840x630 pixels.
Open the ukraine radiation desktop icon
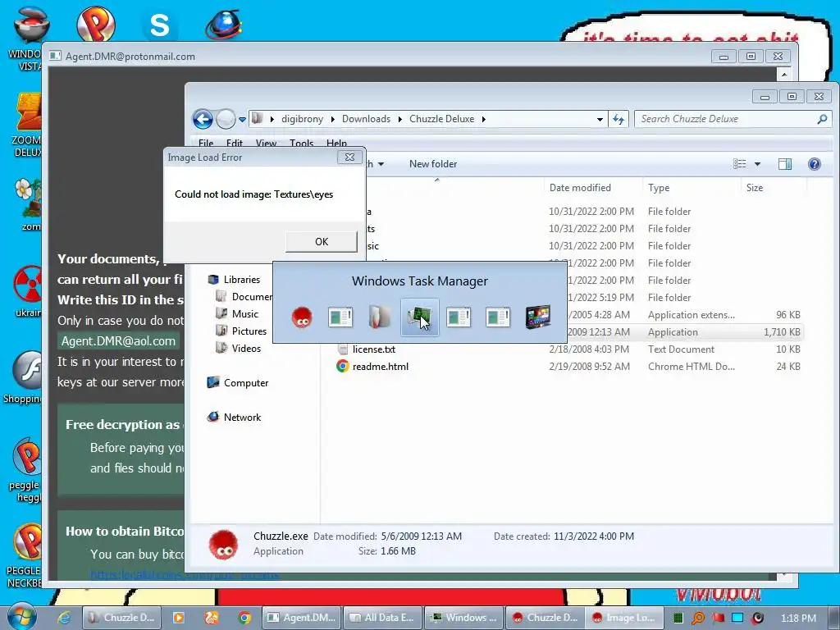[x=29, y=291]
